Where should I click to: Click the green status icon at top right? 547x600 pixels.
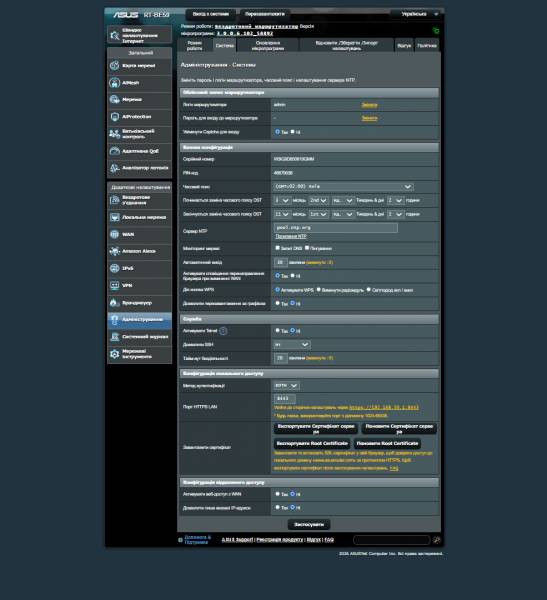(436, 31)
